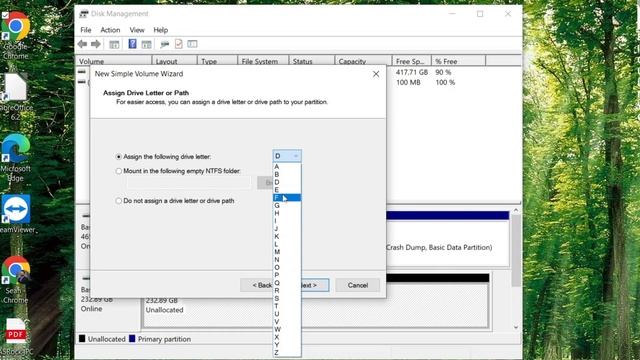640x360 pixels.
Task: Click Basic Data Partition block in disk view
Action: 447,243
